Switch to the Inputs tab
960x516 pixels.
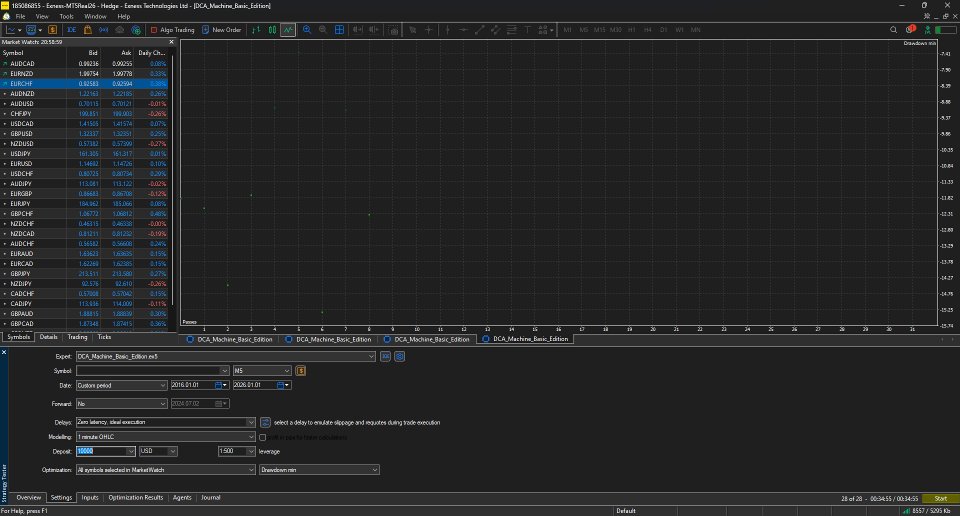point(90,498)
